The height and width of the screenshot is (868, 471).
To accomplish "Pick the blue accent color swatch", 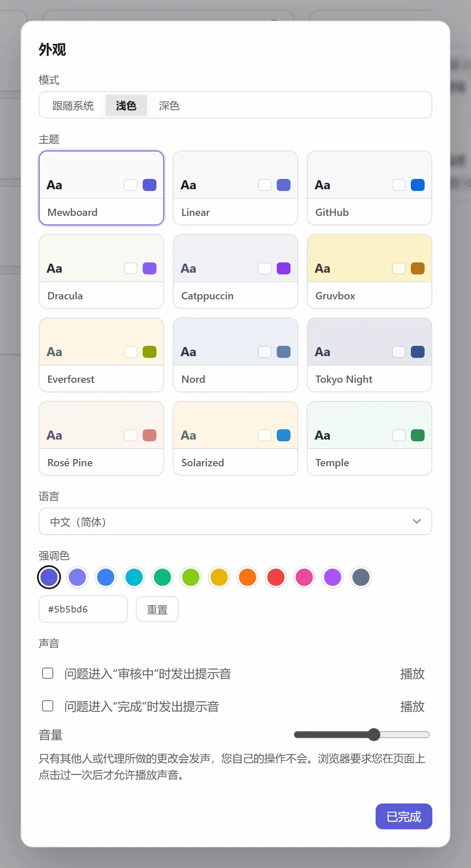I will (x=106, y=577).
